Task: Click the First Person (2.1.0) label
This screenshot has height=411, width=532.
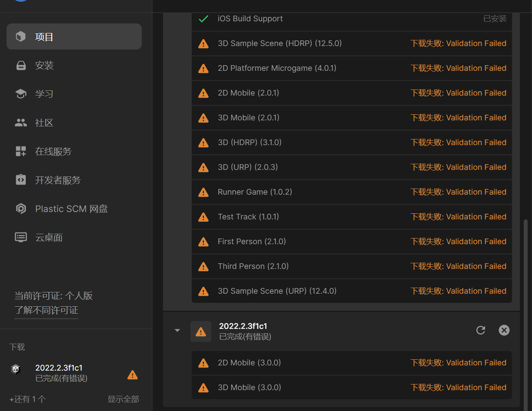Action: (252, 242)
